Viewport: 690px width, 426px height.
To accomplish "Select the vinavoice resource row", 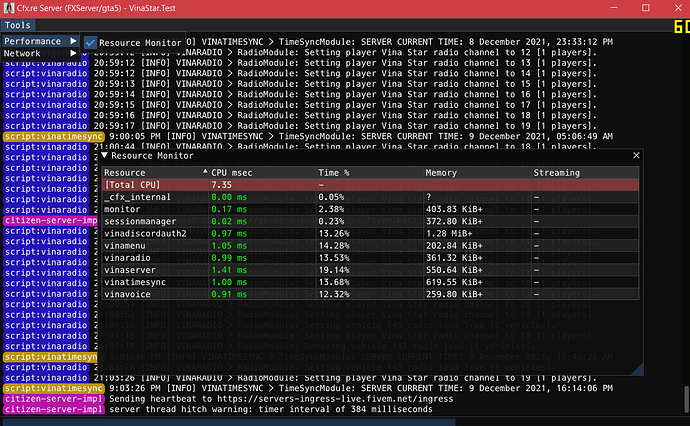I will tap(370, 294).
